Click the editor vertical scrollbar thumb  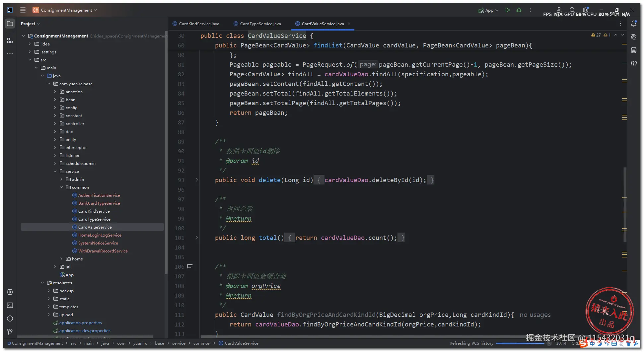click(x=625, y=204)
